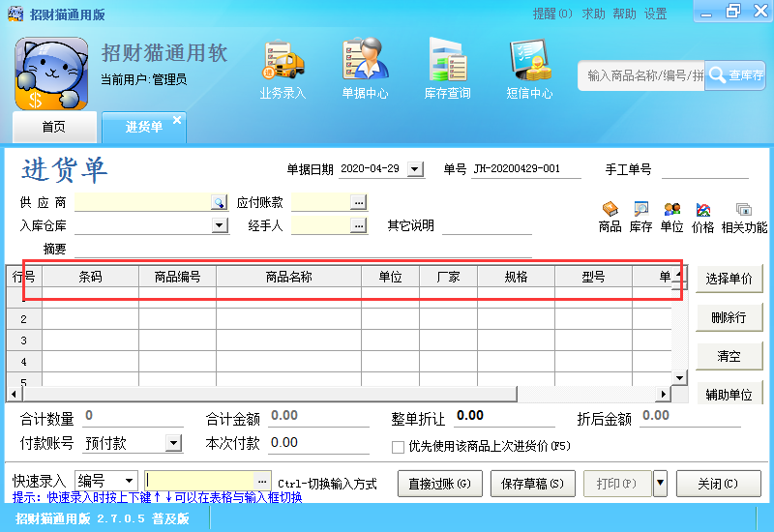Click the table horizontal scrollbar thumb
The image size is (774, 532).
[269, 395]
